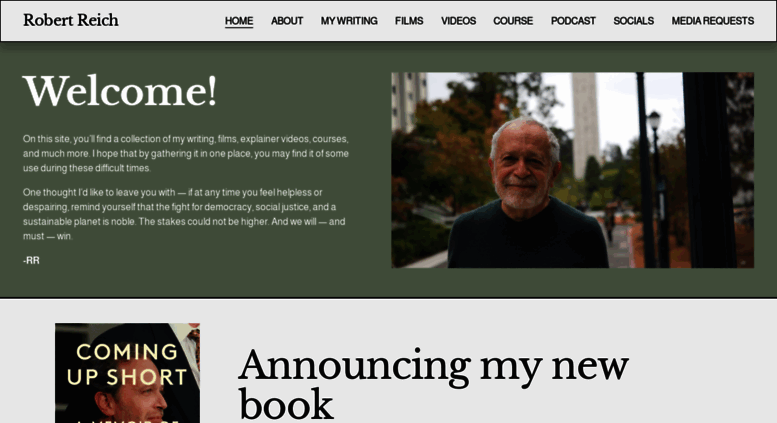Click the paragraph starting 'One thought I'd like'

[184, 214]
